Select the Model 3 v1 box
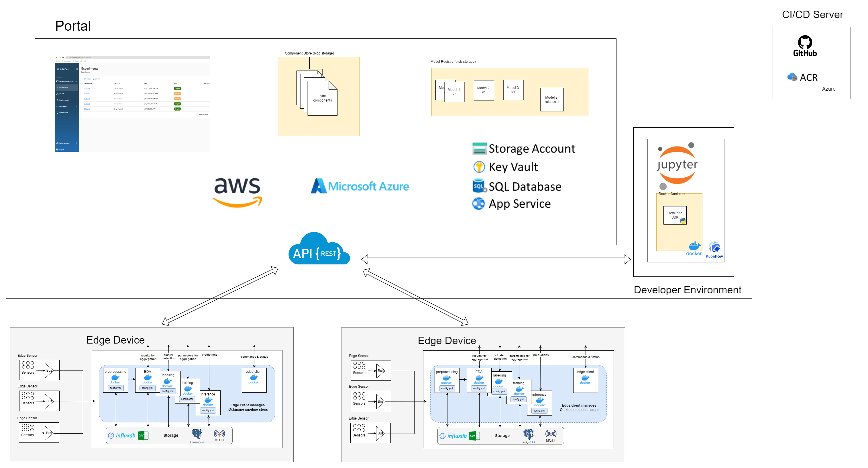 pyautogui.click(x=513, y=90)
